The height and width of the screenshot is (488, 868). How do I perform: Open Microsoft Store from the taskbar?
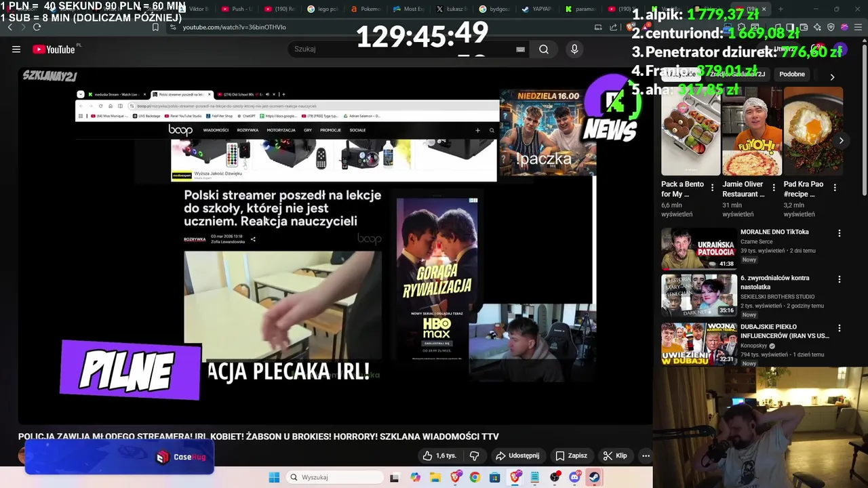[495, 477]
